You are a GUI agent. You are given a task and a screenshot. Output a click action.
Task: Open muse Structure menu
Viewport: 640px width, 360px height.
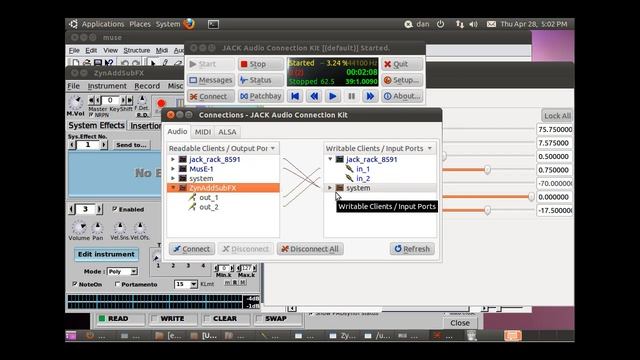click(x=137, y=51)
